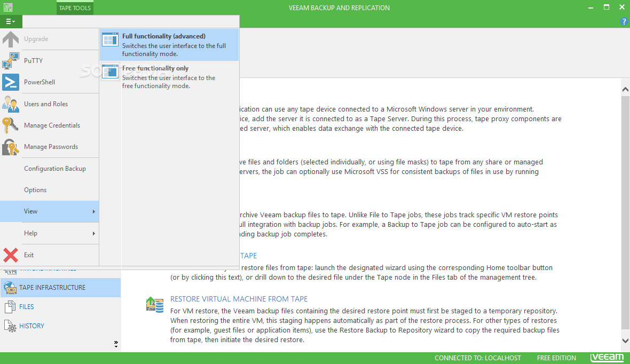Open Users and Roles icon
630x364 pixels.
(11, 104)
